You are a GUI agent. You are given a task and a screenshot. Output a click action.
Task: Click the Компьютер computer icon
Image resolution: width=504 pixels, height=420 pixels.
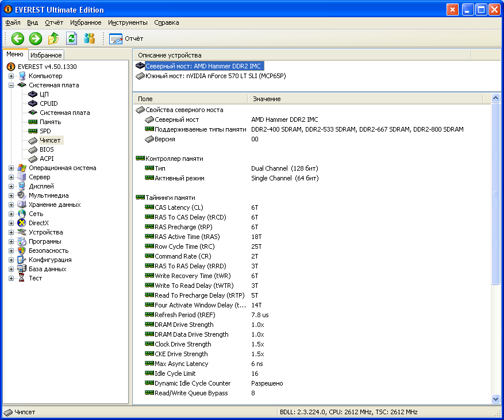(x=22, y=76)
